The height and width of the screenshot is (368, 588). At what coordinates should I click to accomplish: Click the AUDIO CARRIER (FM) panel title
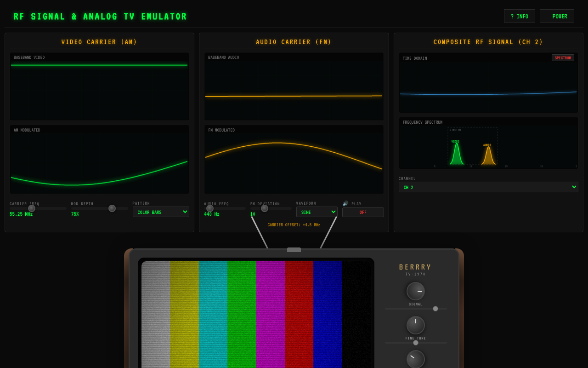tap(294, 42)
